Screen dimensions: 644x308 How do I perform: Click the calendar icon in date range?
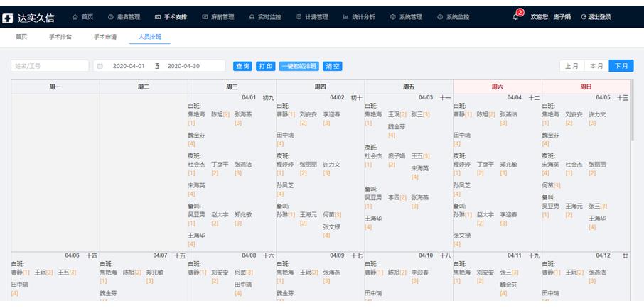(x=100, y=66)
